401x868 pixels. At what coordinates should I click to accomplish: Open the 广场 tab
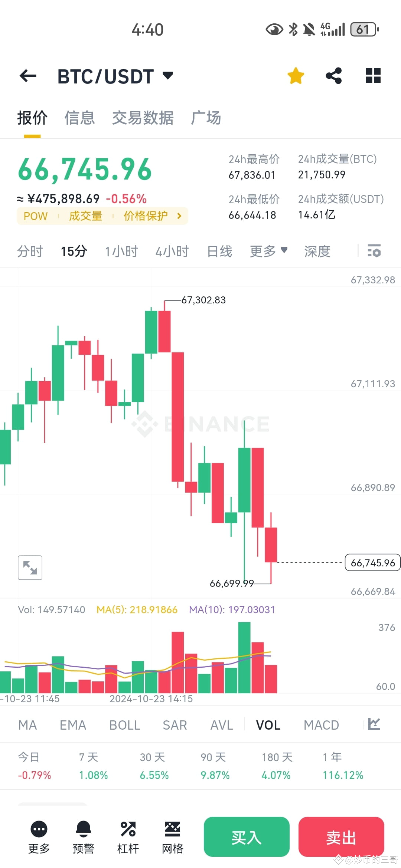click(206, 118)
